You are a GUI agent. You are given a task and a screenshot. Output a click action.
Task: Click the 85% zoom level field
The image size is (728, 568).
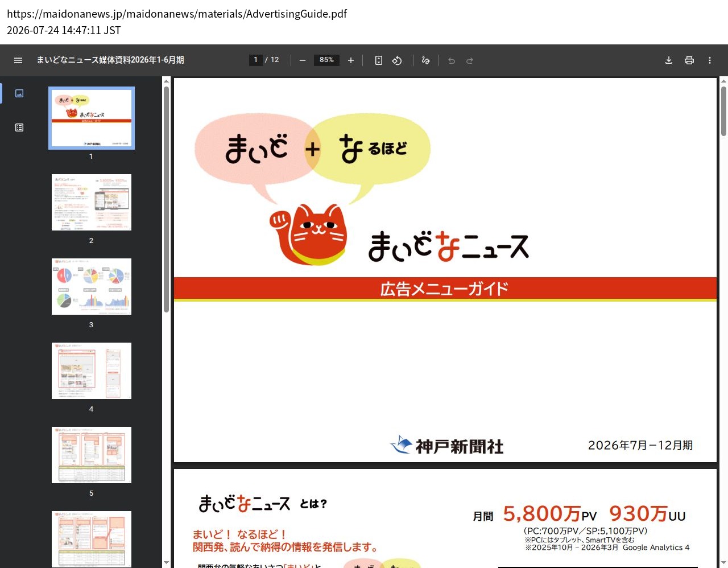(x=326, y=60)
